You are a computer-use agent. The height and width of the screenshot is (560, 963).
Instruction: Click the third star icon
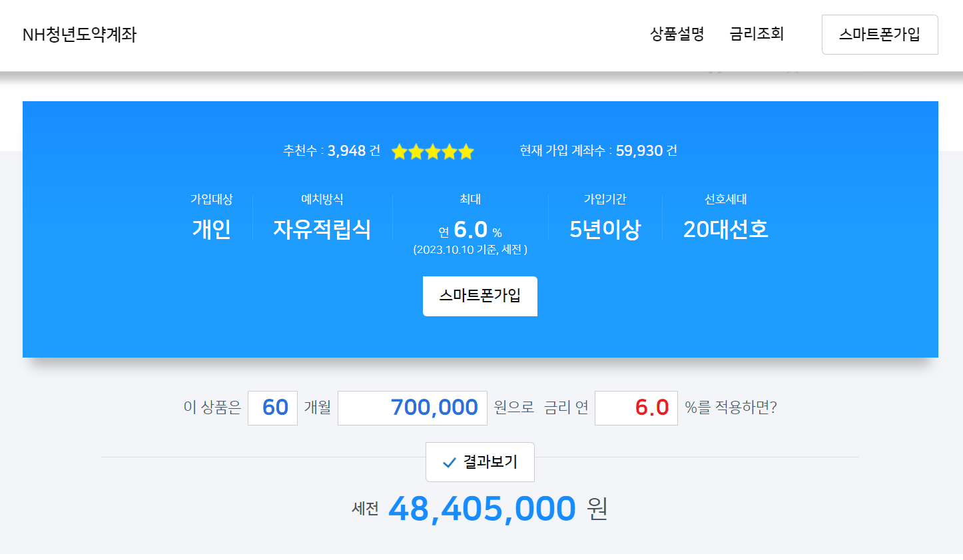(x=432, y=151)
